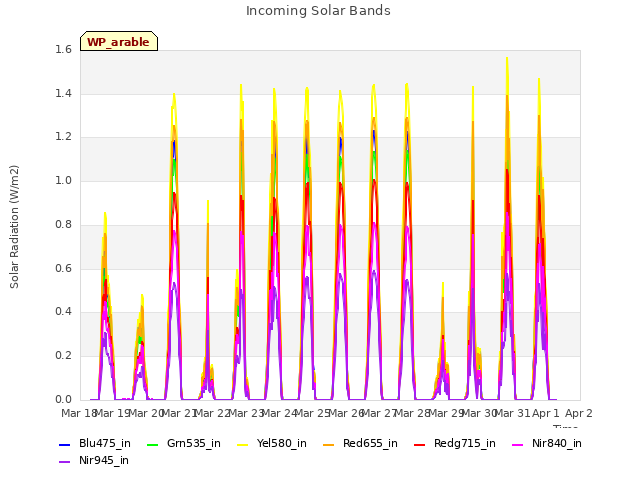Screen dimensions: 640x480
Task: Click the Mar 18 x-axis tick label
Action: (78, 413)
